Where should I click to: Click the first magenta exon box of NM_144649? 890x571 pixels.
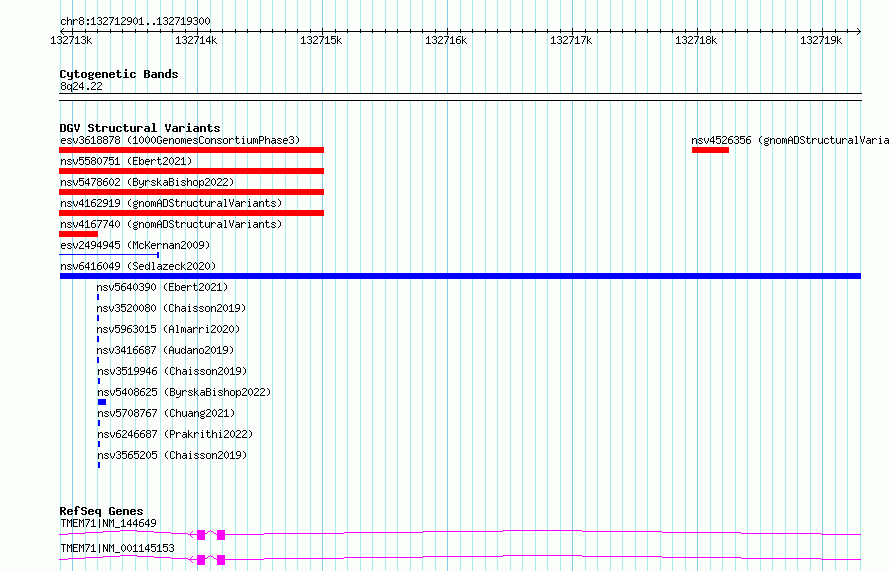point(201,535)
